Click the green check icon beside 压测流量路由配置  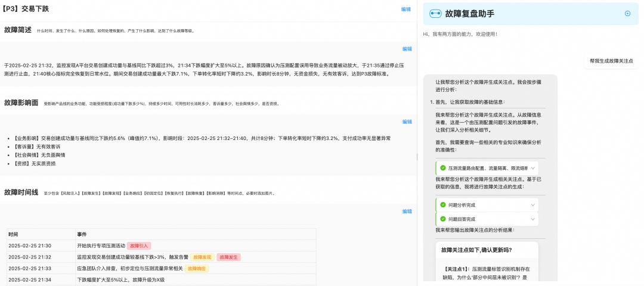442,168
